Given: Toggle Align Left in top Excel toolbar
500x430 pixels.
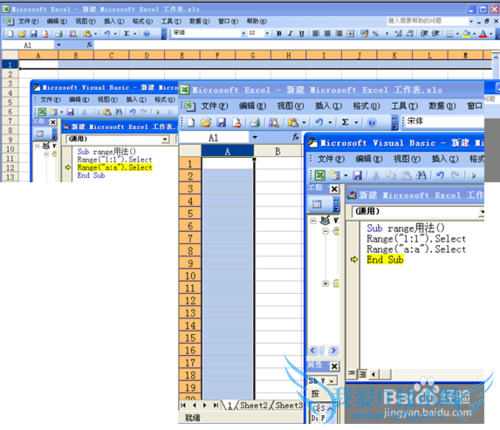Looking at the screenshot, I should pyautogui.click(x=316, y=33).
